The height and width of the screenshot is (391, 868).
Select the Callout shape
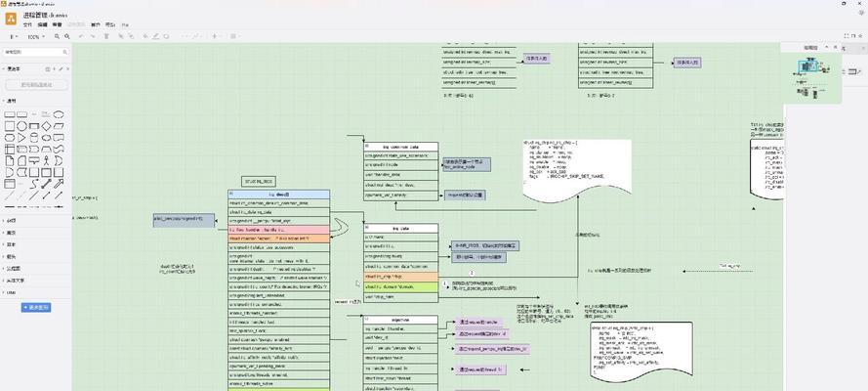pyautogui.click(x=34, y=161)
